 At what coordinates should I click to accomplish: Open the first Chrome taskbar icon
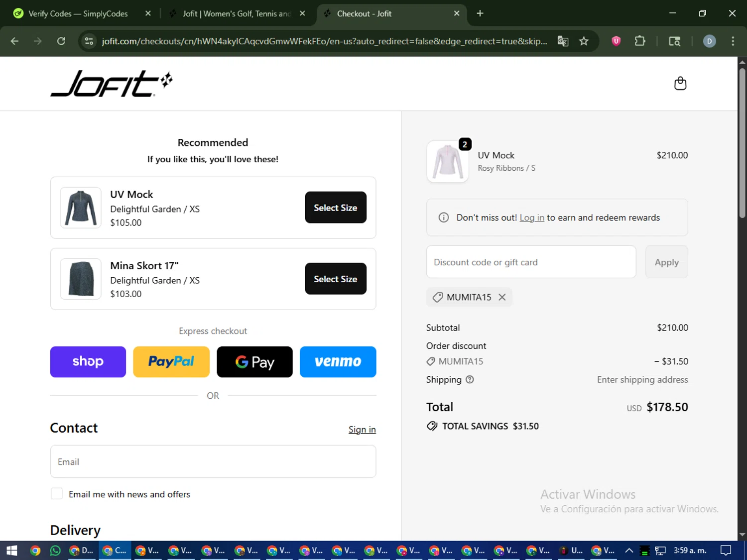[35, 551]
